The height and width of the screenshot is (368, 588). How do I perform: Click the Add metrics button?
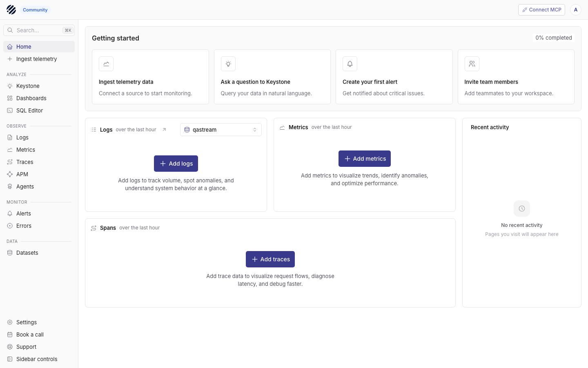click(x=365, y=159)
